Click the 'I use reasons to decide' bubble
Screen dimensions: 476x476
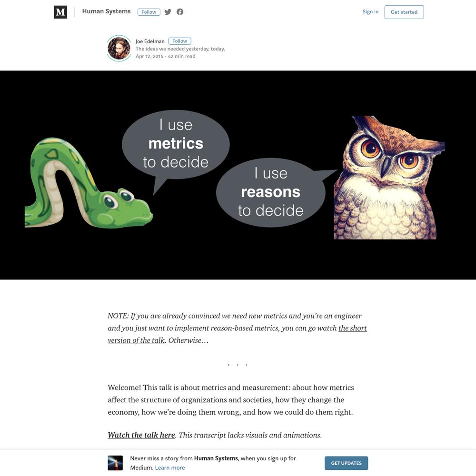click(x=271, y=192)
